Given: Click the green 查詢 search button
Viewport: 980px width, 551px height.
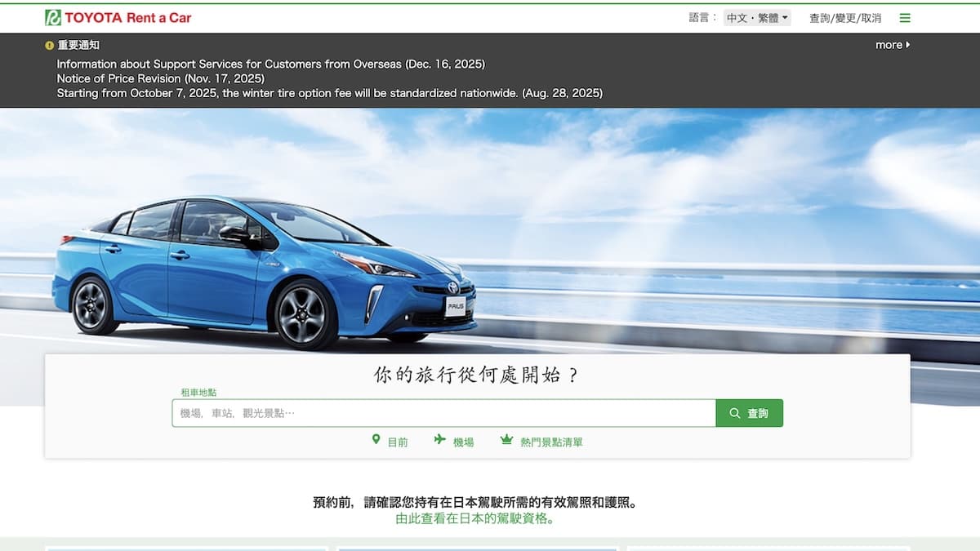Looking at the screenshot, I should coord(749,413).
